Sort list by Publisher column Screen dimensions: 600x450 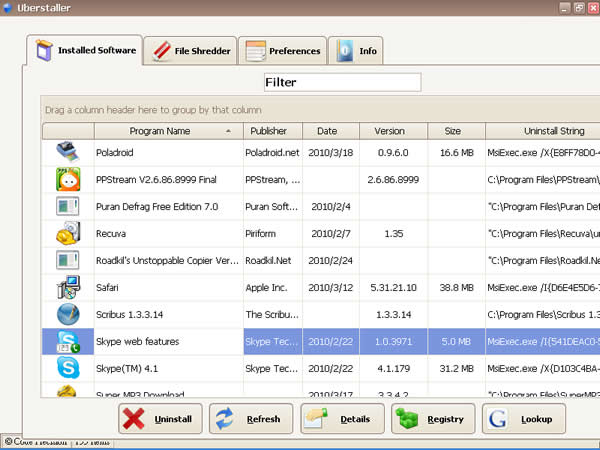pos(268,131)
